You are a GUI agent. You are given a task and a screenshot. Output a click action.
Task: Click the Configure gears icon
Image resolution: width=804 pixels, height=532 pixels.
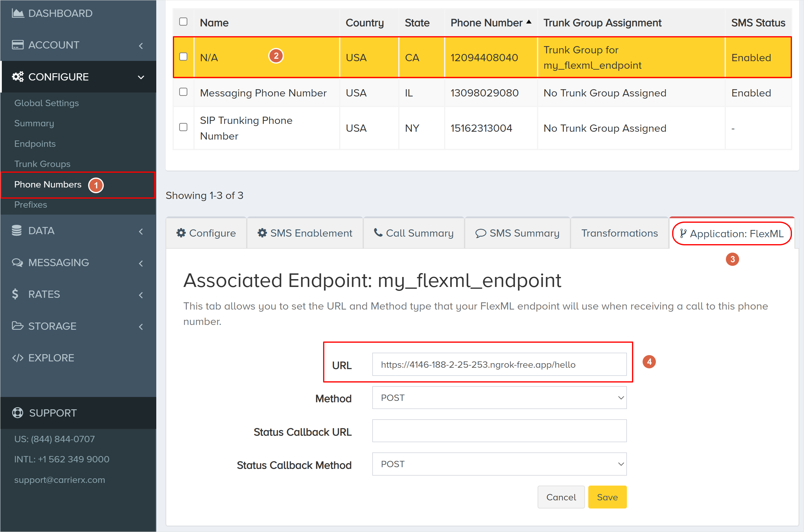18,77
